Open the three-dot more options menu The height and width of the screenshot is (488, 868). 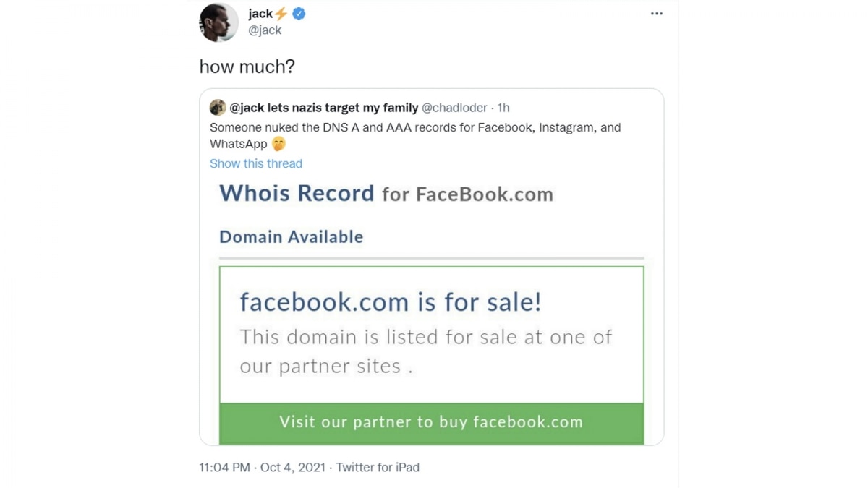pos(656,14)
